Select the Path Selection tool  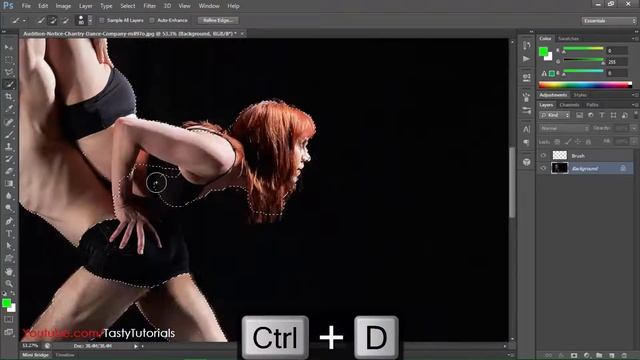9,246
